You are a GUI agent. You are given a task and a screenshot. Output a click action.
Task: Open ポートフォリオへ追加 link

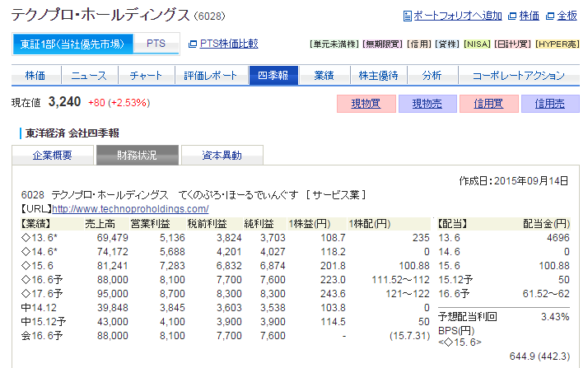458,16
